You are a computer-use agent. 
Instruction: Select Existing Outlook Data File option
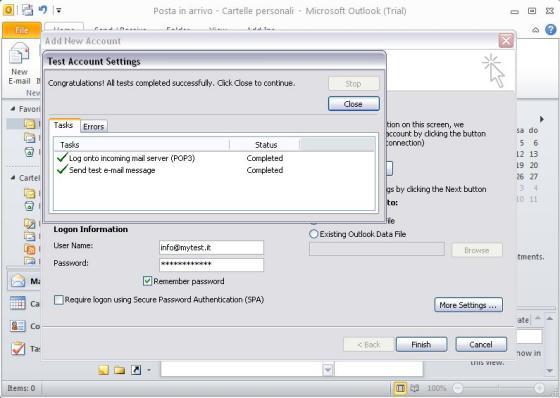tap(313, 234)
